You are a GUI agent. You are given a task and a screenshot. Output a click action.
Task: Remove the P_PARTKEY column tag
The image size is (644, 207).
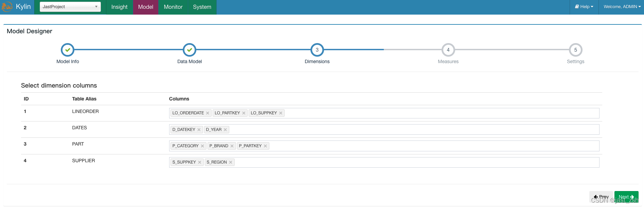point(265,146)
